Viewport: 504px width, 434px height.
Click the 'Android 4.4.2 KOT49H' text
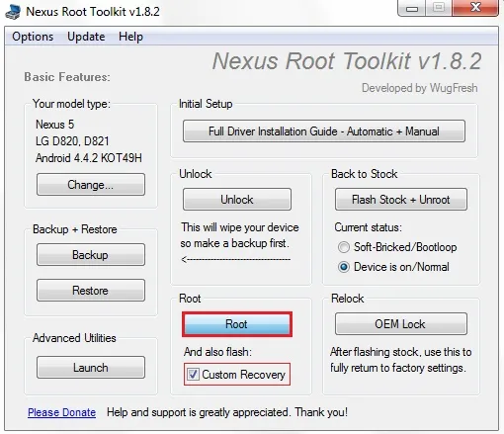point(89,158)
